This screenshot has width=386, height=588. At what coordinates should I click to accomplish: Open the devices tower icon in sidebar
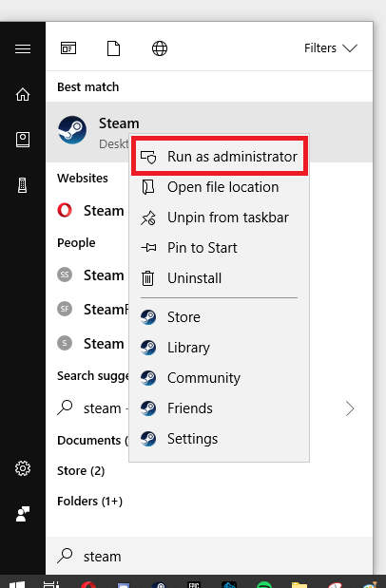tap(23, 185)
